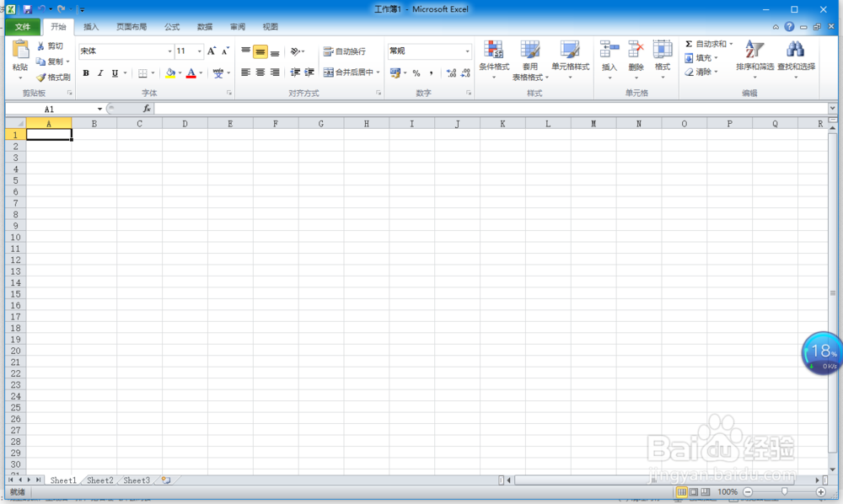Open 查找和选择 find and select
The width and height of the screenshot is (843, 504).
(x=797, y=59)
